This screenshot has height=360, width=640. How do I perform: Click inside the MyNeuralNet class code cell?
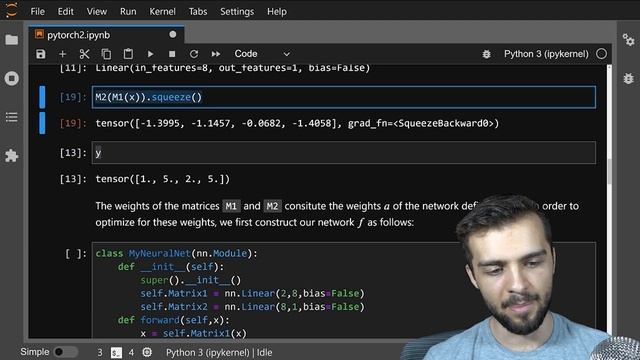tap(344, 291)
